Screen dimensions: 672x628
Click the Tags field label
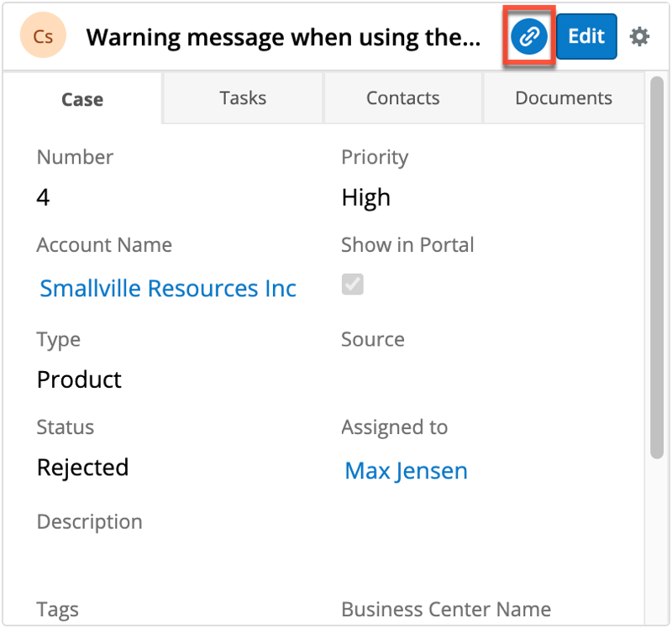(57, 610)
